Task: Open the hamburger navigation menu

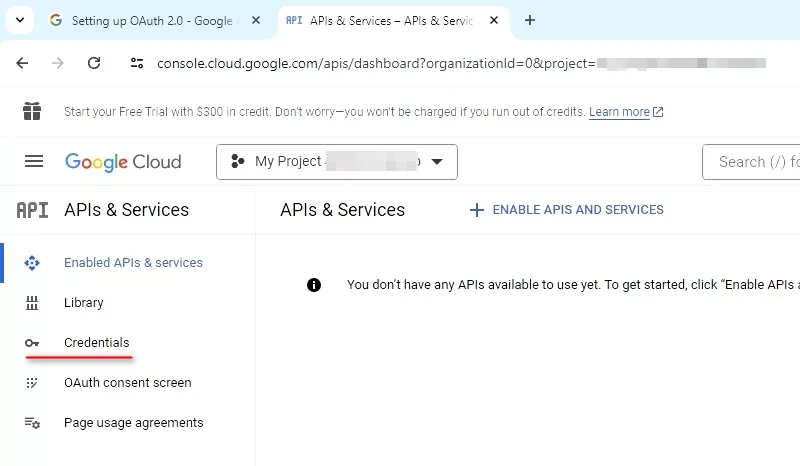Action: point(34,161)
